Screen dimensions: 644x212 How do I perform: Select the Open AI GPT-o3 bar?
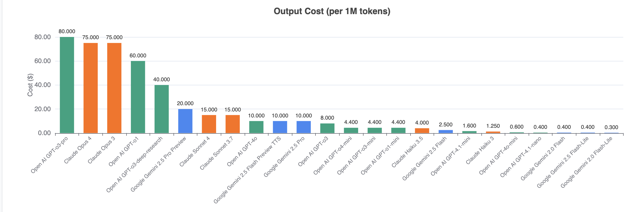327,128
